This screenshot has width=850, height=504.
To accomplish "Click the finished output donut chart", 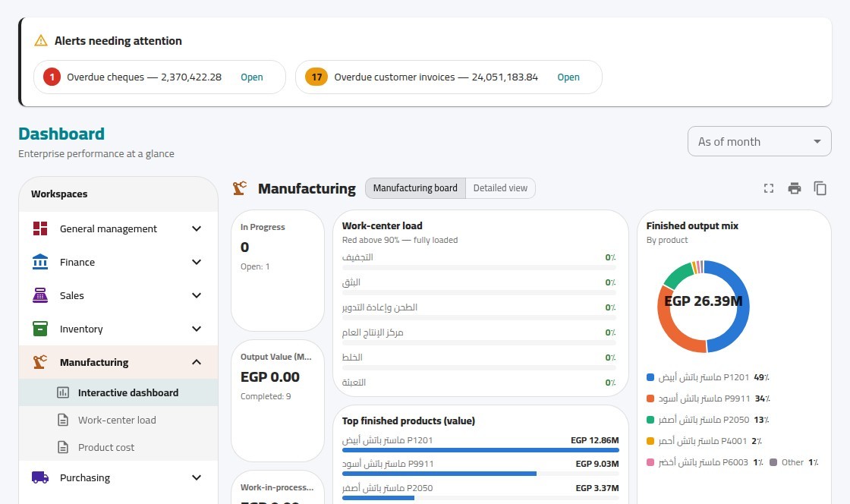I will tap(704, 306).
